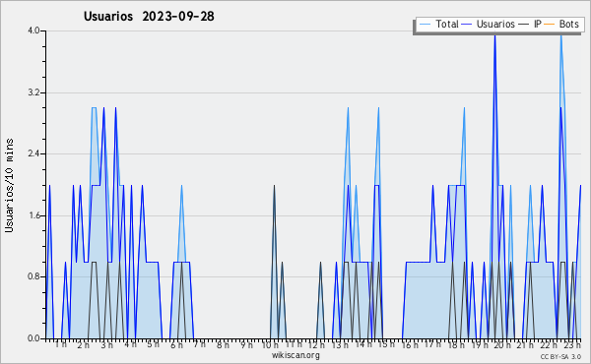Click the '3 h' x-axis label
This screenshot has height=364, width=591.
point(106,344)
